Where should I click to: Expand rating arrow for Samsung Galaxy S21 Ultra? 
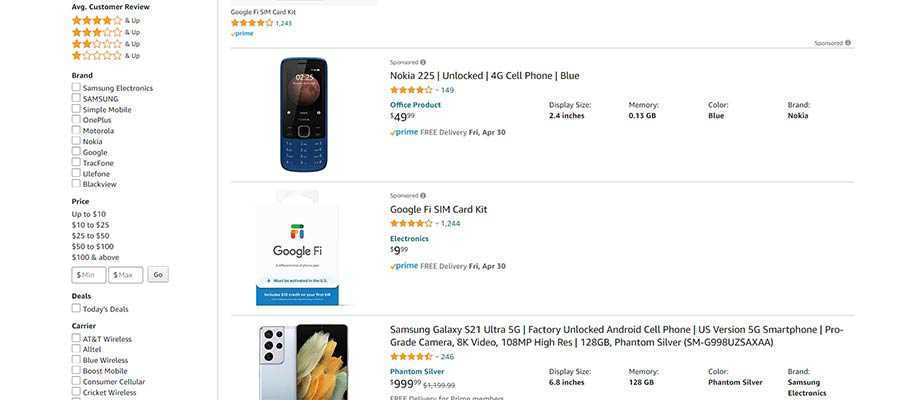pyautogui.click(x=437, y=357)
